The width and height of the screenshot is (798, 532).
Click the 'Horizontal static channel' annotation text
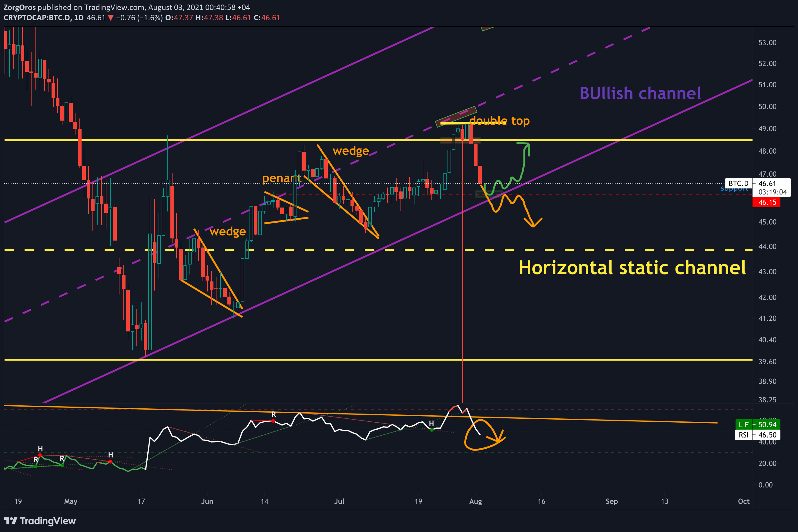(632, 267)
